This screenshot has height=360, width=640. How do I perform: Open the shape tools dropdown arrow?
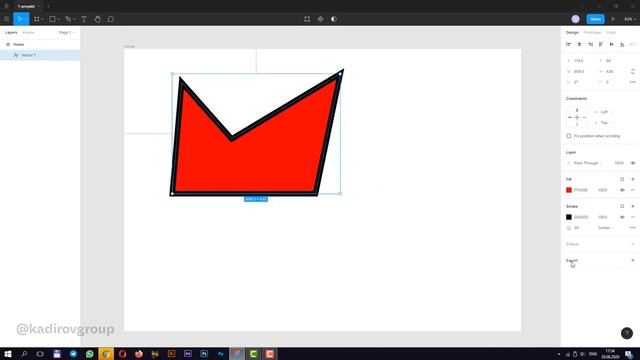coord(58,19)
